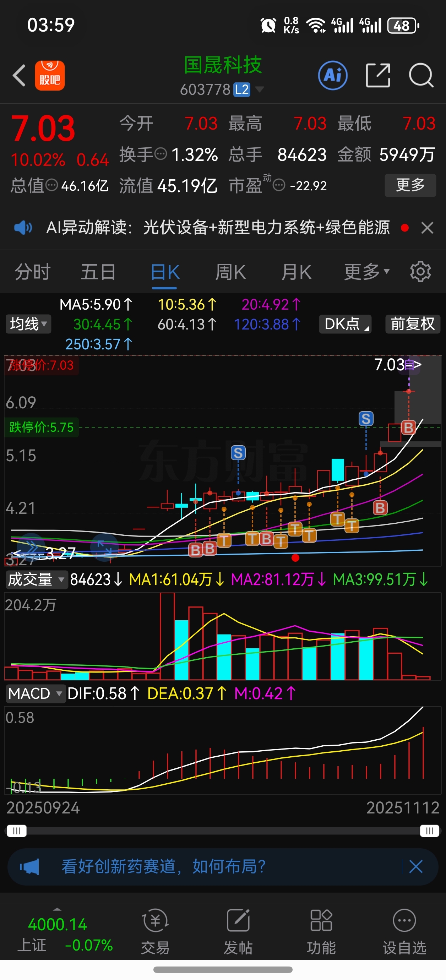Open the Ai assistant icon
The width and height of the screenshot is (446, 980).
click(x=333, y=75)
